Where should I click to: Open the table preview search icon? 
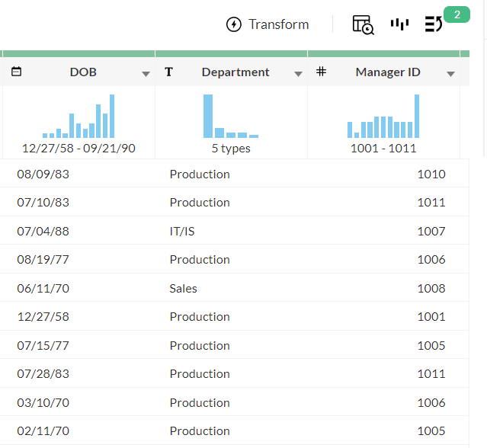tap(363, 24)
